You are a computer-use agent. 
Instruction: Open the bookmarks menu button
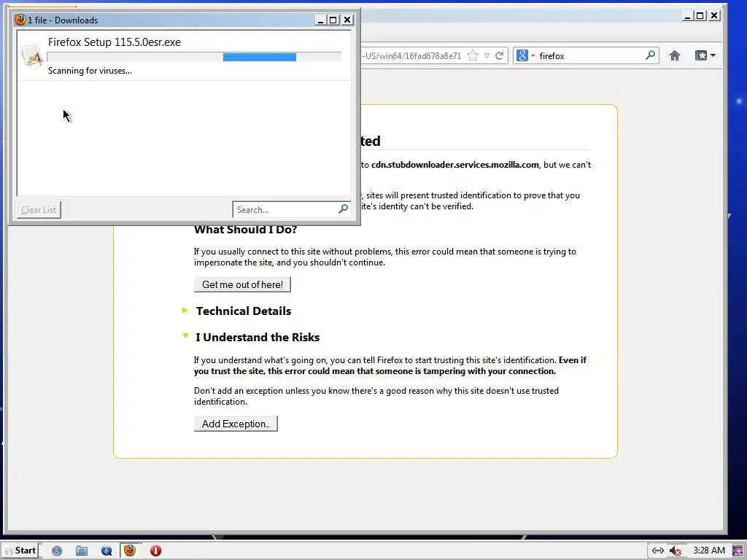pyautogui.click(x=705, y=55)
